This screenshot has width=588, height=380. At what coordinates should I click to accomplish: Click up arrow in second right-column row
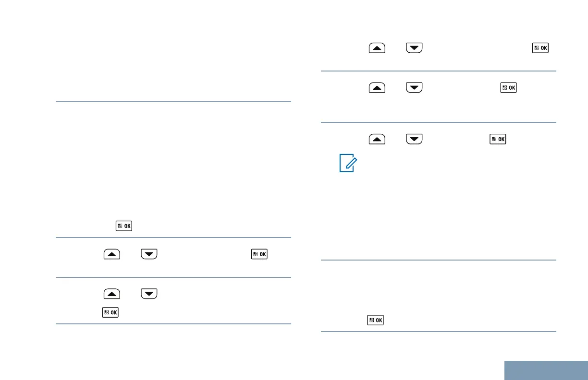pos(377,88)
